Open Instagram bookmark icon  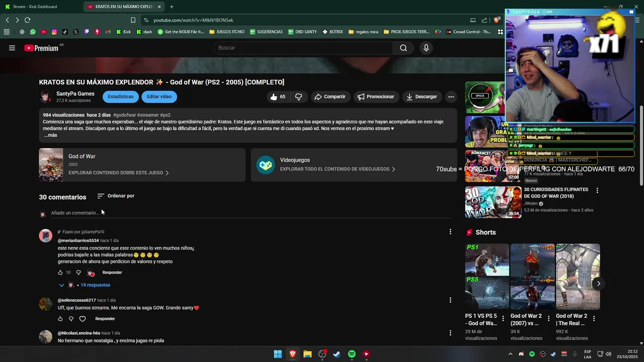(x=54, y=32)
